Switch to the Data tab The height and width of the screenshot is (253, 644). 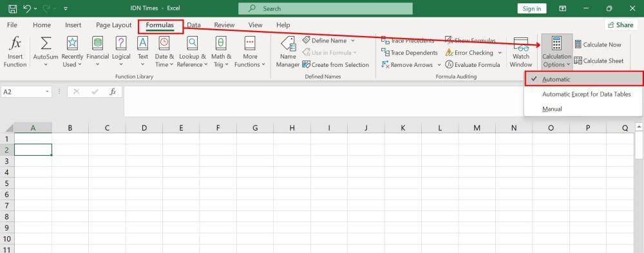point(194,25)
